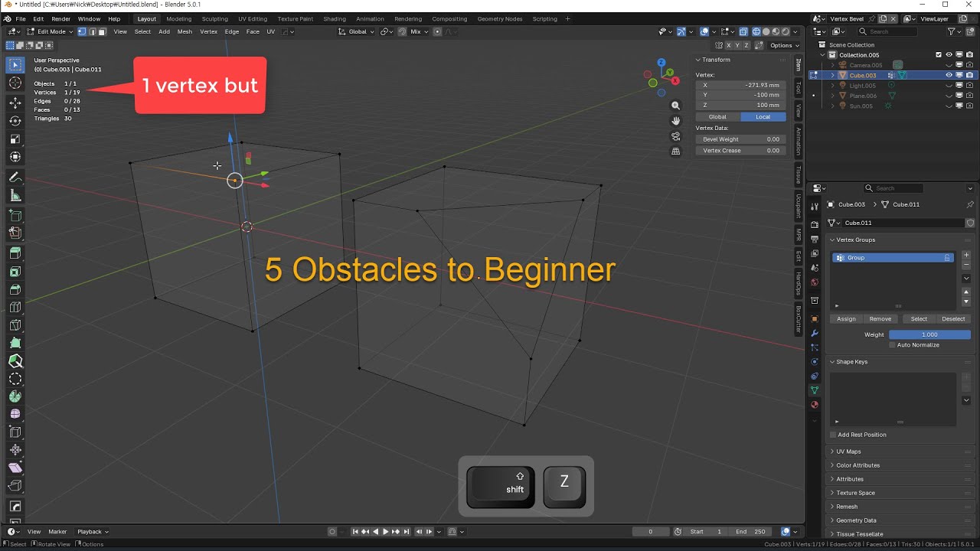Click the pan hand icon in viewport

(675, 121)
